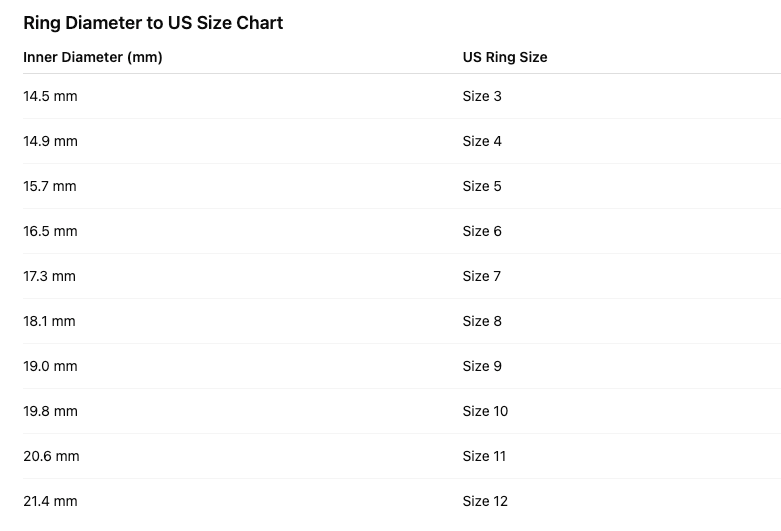Click the "Ring Diameter to US Size Chart" heading

pos(153,23)
